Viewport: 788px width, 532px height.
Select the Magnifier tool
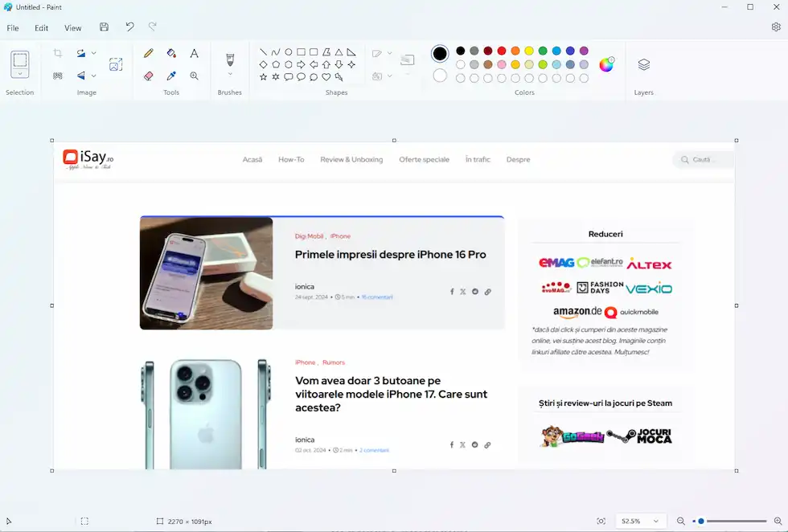tap(194, 76)
